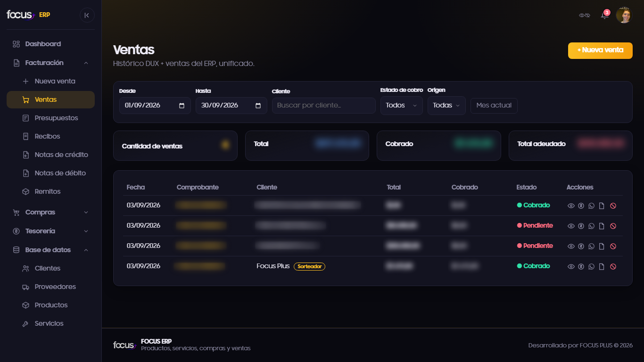Click the Sorteador badge
This screenshot has height=362, width=644.
point(309,266)
